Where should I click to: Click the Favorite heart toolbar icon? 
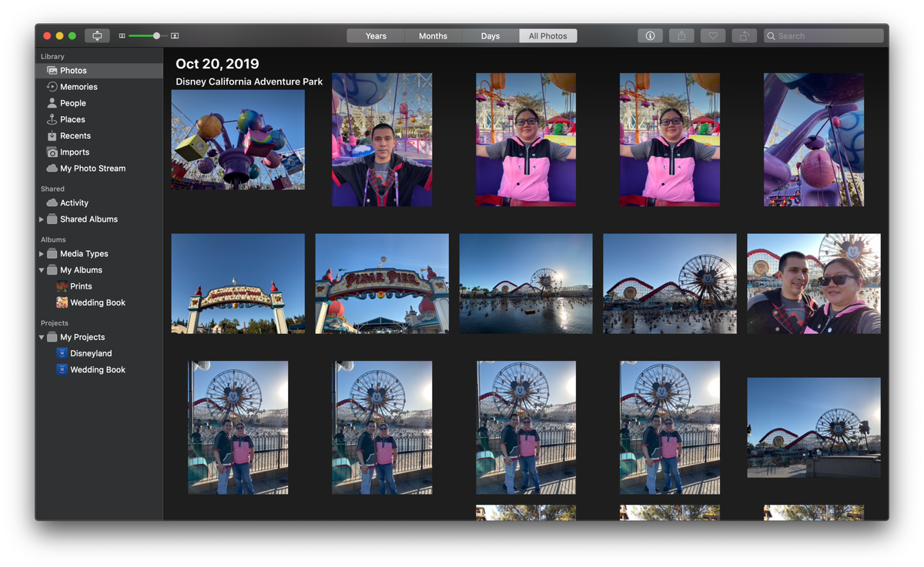coord(713,35)
